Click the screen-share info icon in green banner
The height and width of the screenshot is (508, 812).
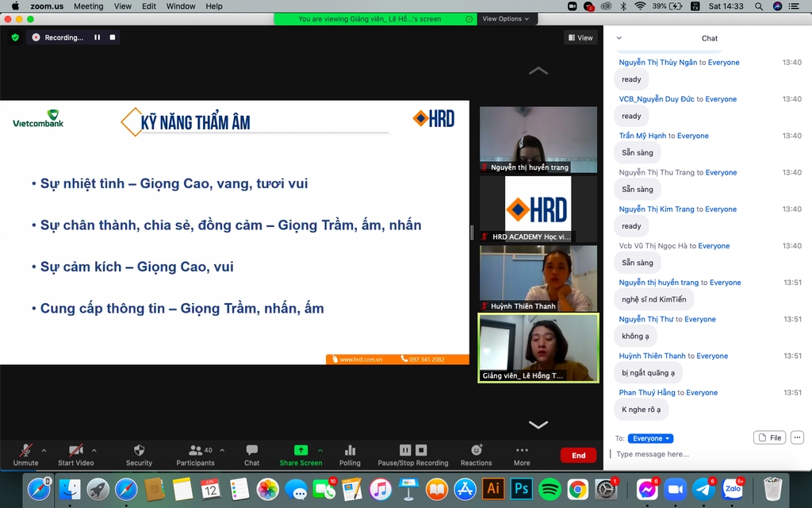(469, 19)
